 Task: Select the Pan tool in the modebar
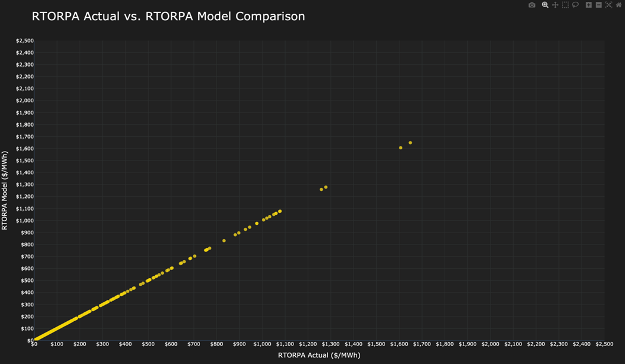556,5
